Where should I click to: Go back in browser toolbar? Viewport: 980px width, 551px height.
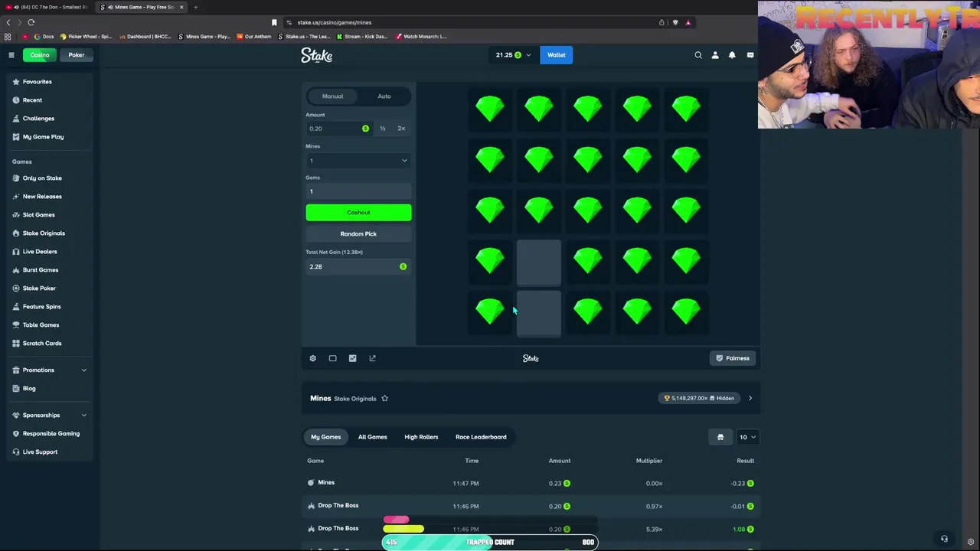8,22
